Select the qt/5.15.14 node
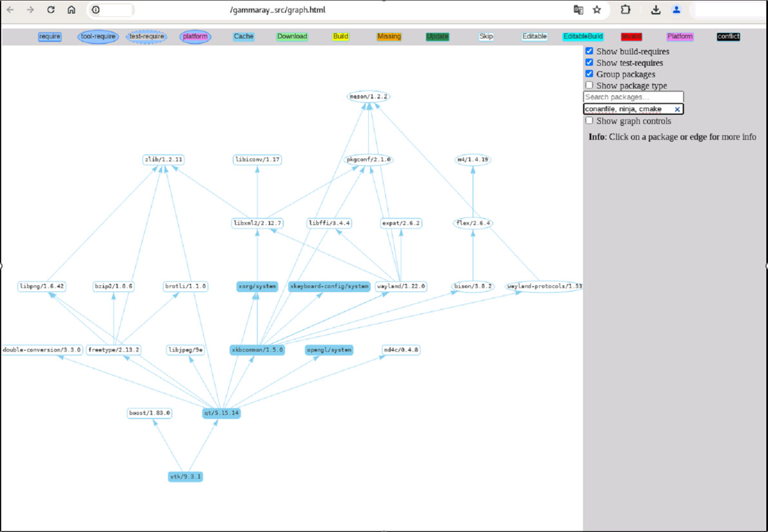 tap(221, 413)
